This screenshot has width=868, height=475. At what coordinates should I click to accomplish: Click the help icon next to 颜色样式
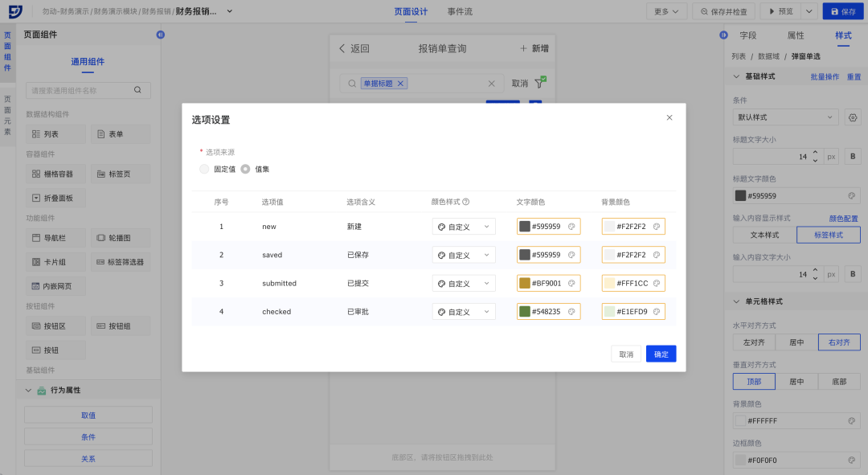click(x=466, y=203)
